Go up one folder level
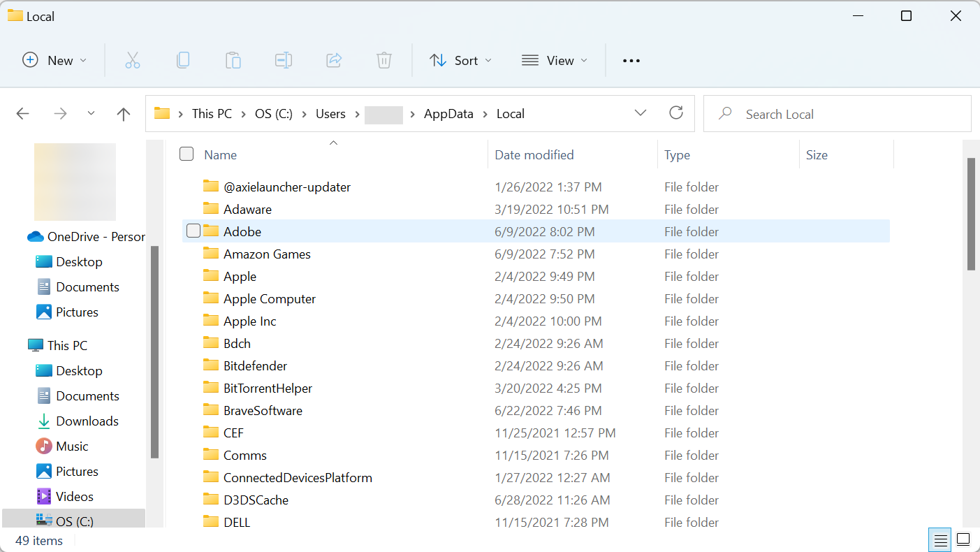The width and height of the screenshot is (980, 552). (x=124, y=114)
